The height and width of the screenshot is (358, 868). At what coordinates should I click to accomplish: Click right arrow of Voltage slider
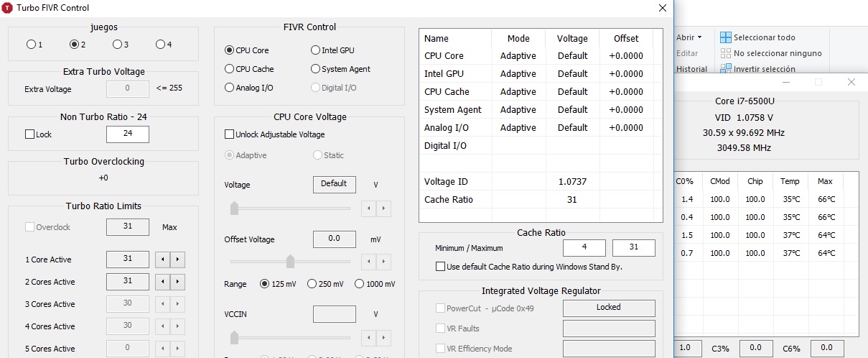pos(385,208)
